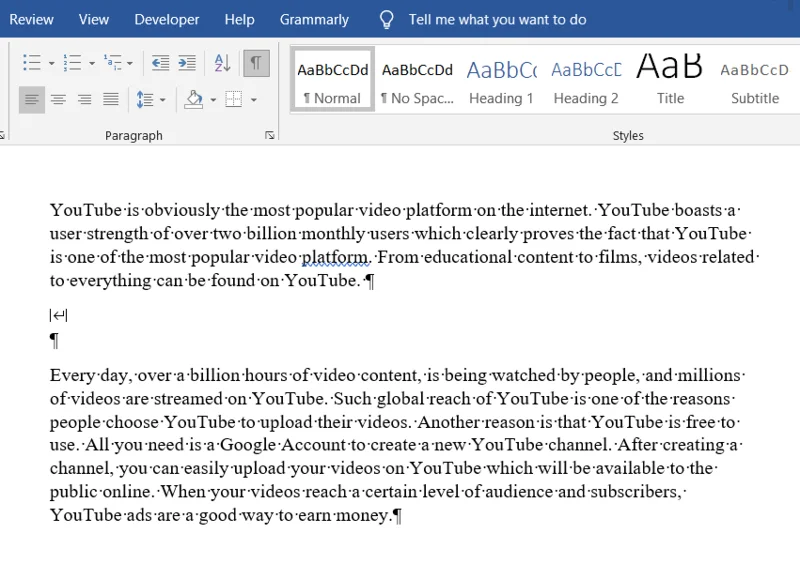The image size is (800, 564).
Task: Click the 'Paragraph' group label
Action: (134, 135)
